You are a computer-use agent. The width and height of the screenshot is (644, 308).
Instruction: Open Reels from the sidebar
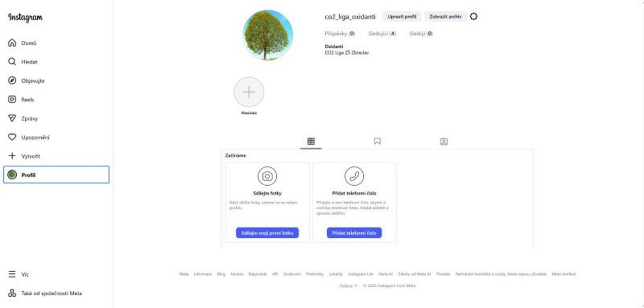[12, 99]
